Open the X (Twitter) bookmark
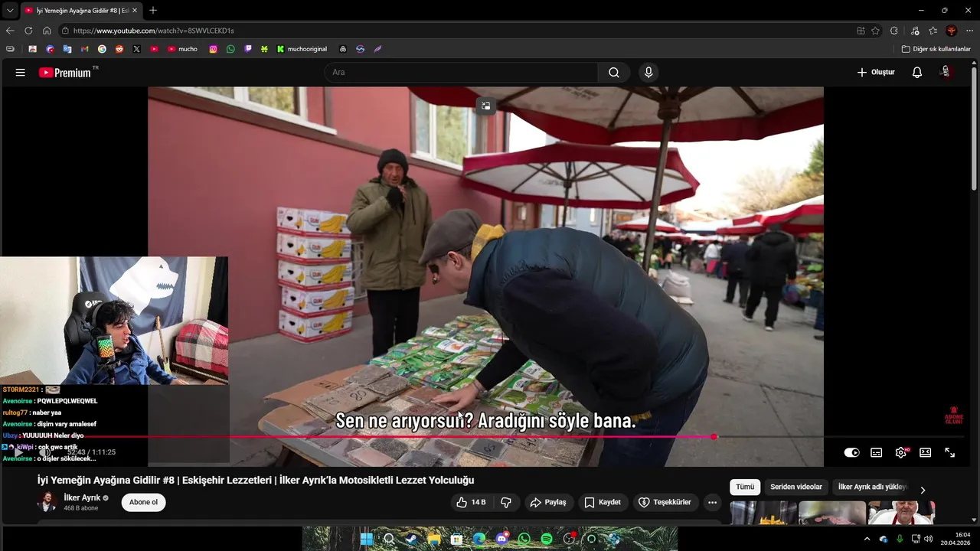Screen dimensions: 980x551 (x=136, y=49)
